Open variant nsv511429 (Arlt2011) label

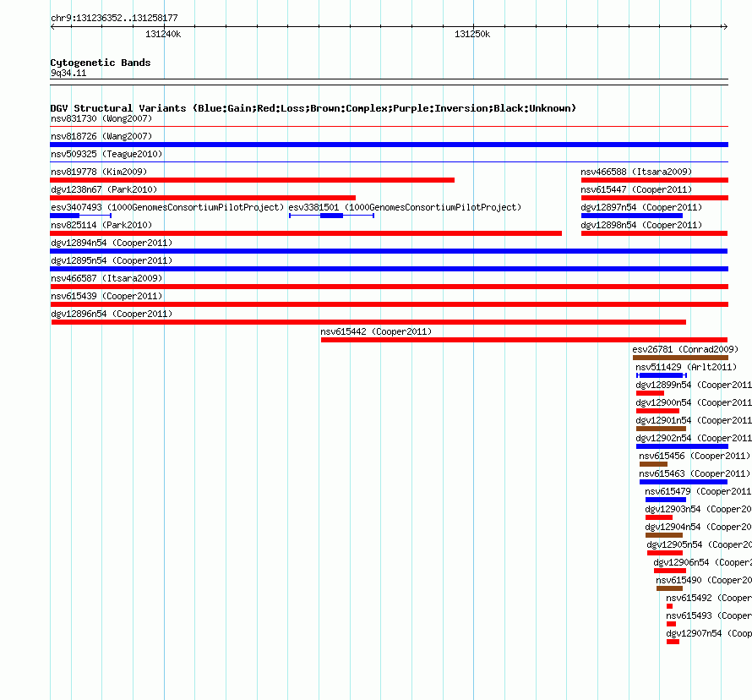pos(686,367)
